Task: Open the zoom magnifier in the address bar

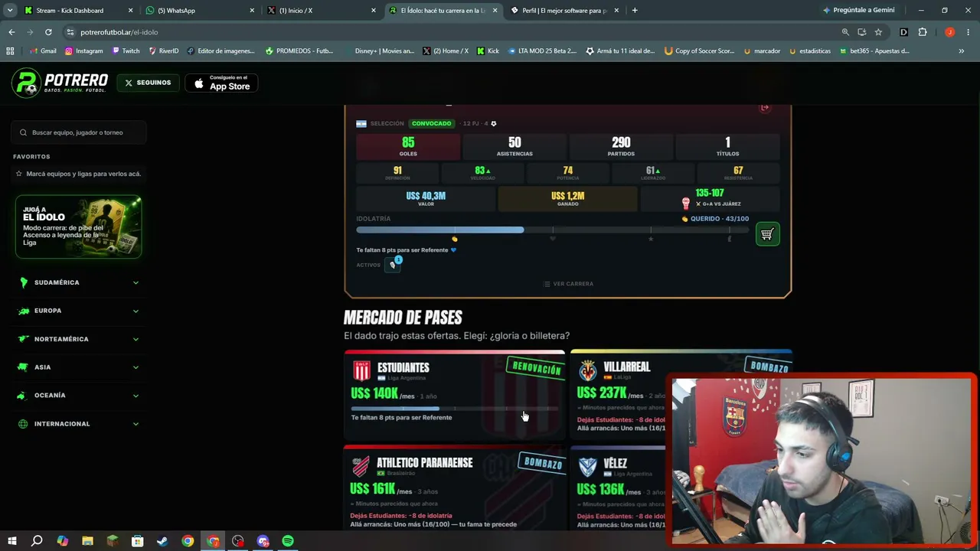Action: click(x=845, y=32)
